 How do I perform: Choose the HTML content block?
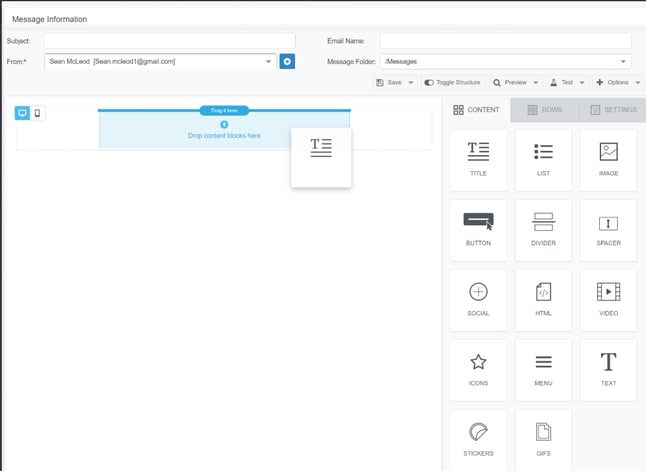coord(543,299)
